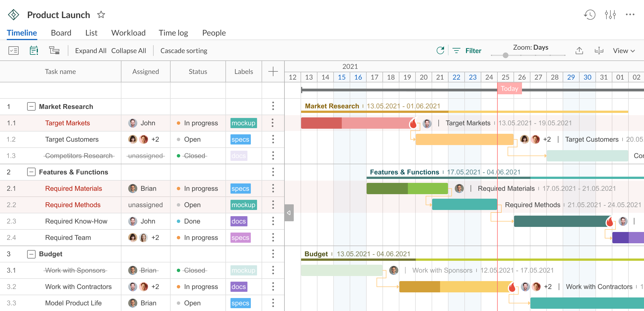Click the collapse sidebar arrow icon
Image resolution: width=644 pixels, height=311 pixels.
point(289,213)
